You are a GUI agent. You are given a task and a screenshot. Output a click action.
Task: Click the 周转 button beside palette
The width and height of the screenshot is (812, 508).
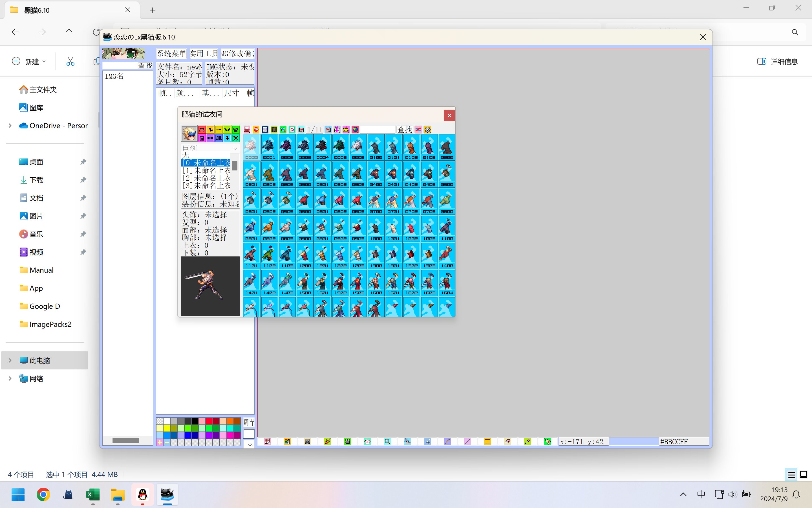coord(249,422)
